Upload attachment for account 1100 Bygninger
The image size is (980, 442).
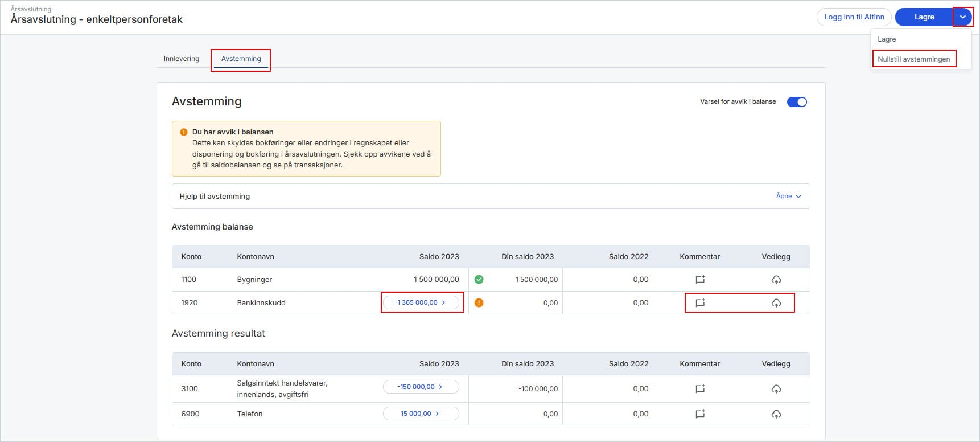(x=776, y=280)
